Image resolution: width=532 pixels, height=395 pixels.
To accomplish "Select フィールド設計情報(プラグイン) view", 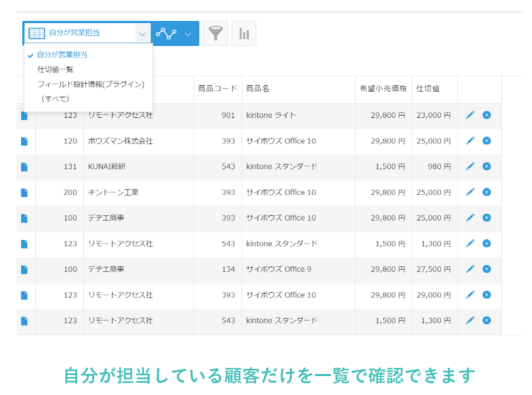I will [90, 84].
